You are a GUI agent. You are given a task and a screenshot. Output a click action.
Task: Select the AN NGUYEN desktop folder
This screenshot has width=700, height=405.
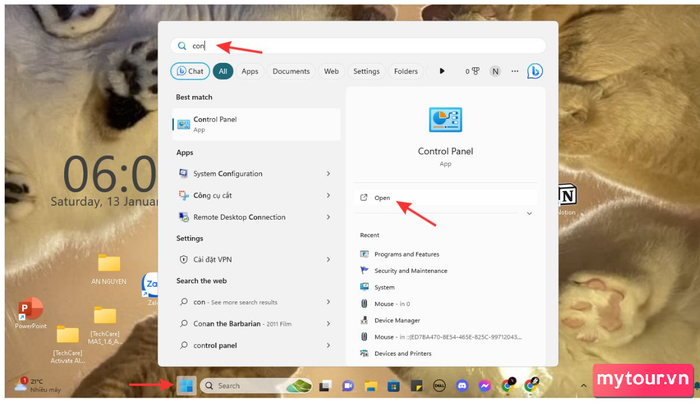[109, 269]
